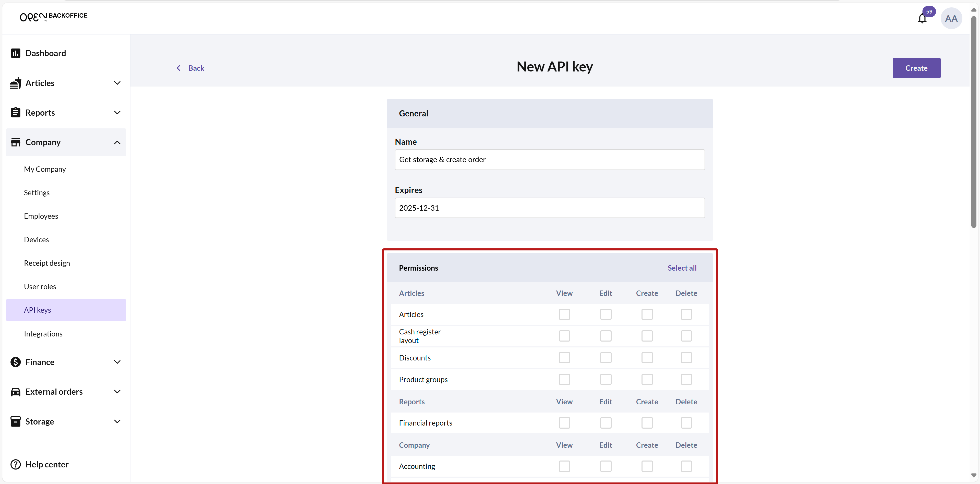Open Employees submenu item
The width and height of the screenshot is (980, 484).
pyautogui.click(x=66, y=216)
